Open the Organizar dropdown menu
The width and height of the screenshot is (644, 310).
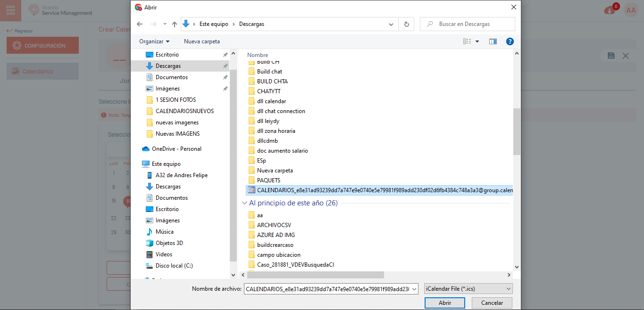(x=154, y=41)
